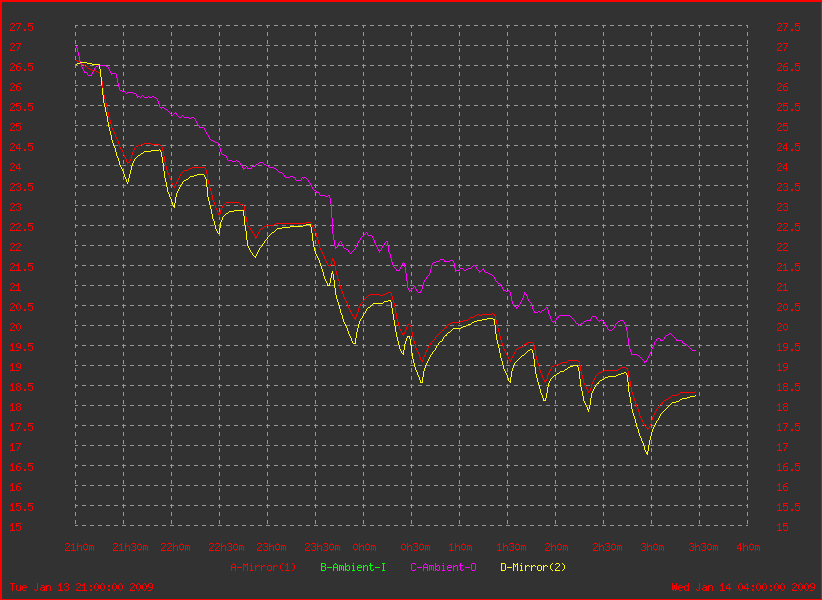Select the B-Ambient-I legend entry

click(353, 567)
